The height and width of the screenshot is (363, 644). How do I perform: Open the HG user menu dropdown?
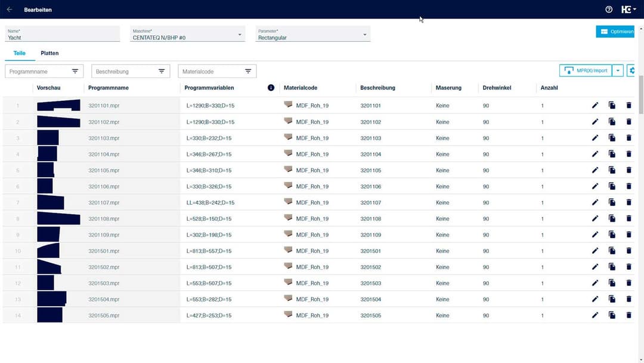(x=628, y=10)
